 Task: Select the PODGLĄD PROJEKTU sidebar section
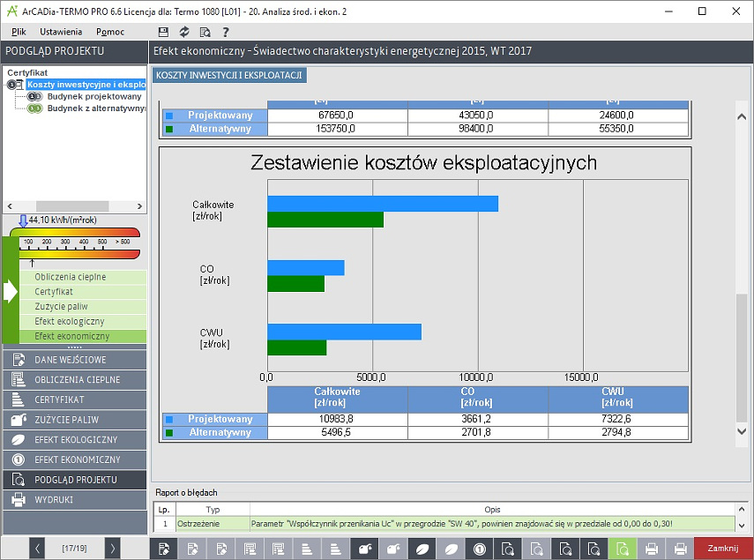(75, 480)
